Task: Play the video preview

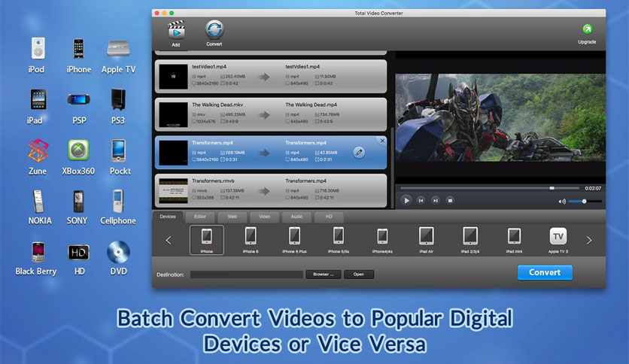Action: (x=406, y=201)
